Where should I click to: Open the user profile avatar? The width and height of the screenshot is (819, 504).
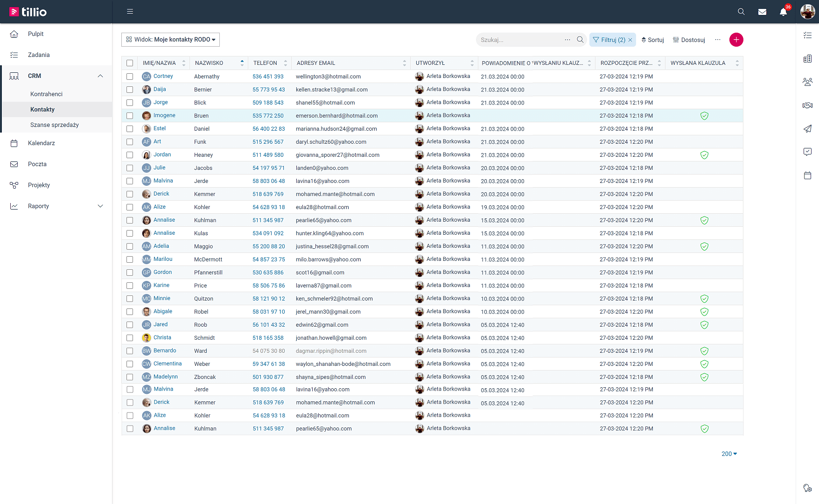[807, 12]
